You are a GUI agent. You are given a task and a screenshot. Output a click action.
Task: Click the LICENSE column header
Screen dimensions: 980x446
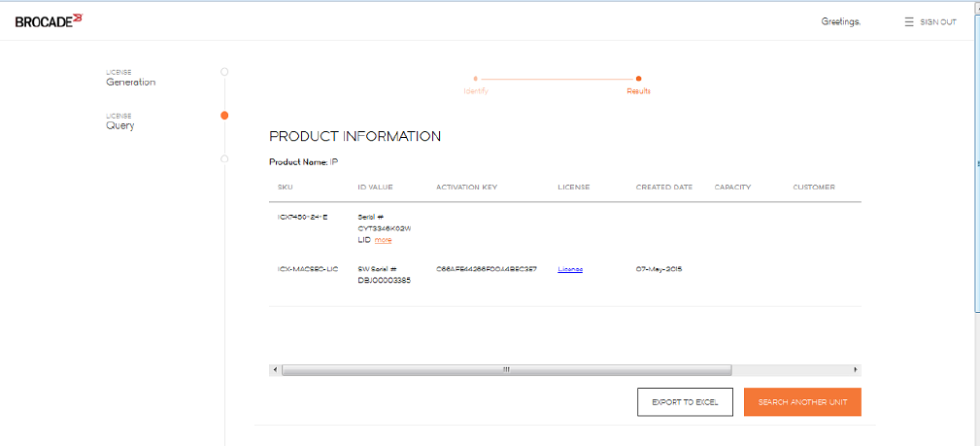point(574,187)
